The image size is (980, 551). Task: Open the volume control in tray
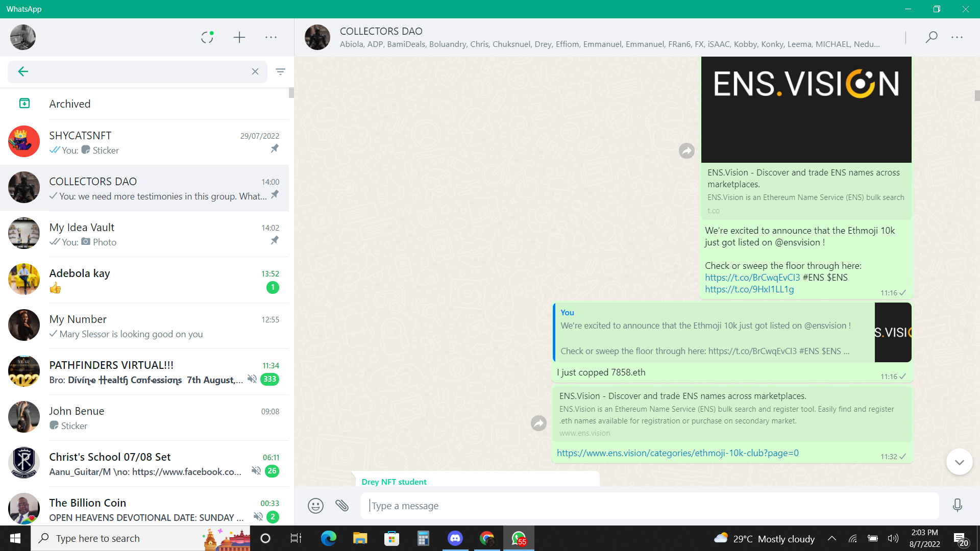[893, 538]
